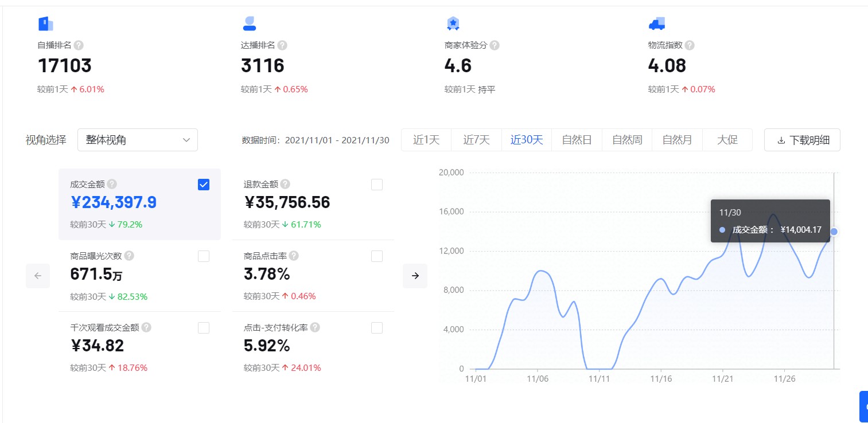Click the 671.5万 exposure value
Viewport: 868px width, 423px height.
coord(96,274)
